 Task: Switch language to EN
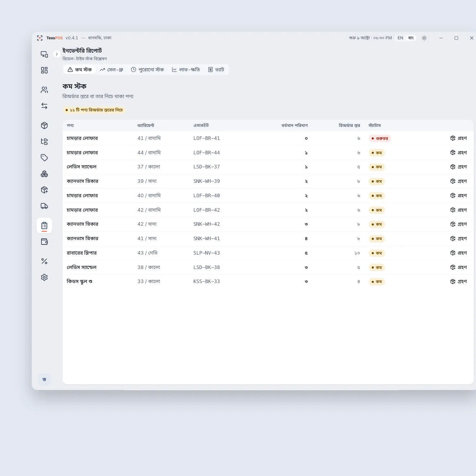400,38
